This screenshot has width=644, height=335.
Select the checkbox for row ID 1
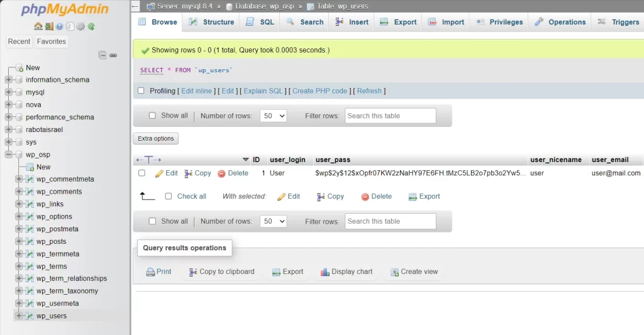(142, 173)
